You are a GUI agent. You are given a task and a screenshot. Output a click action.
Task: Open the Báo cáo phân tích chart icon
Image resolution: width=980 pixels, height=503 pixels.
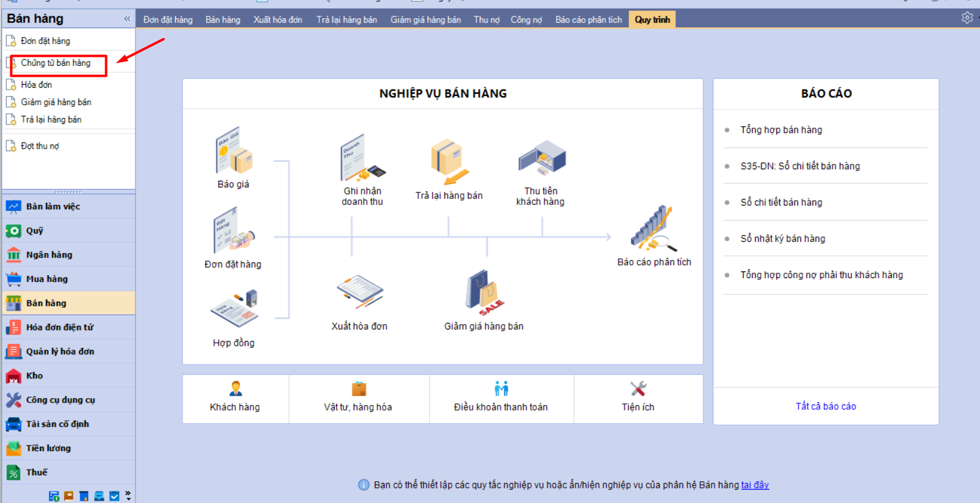654,229
